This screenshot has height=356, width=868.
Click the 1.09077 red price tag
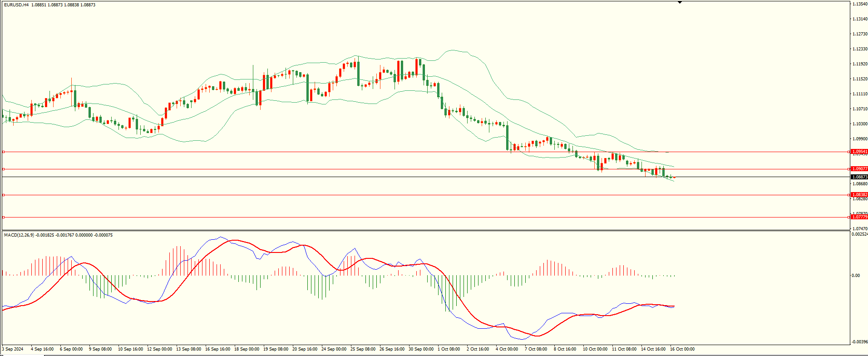(859, 169)
